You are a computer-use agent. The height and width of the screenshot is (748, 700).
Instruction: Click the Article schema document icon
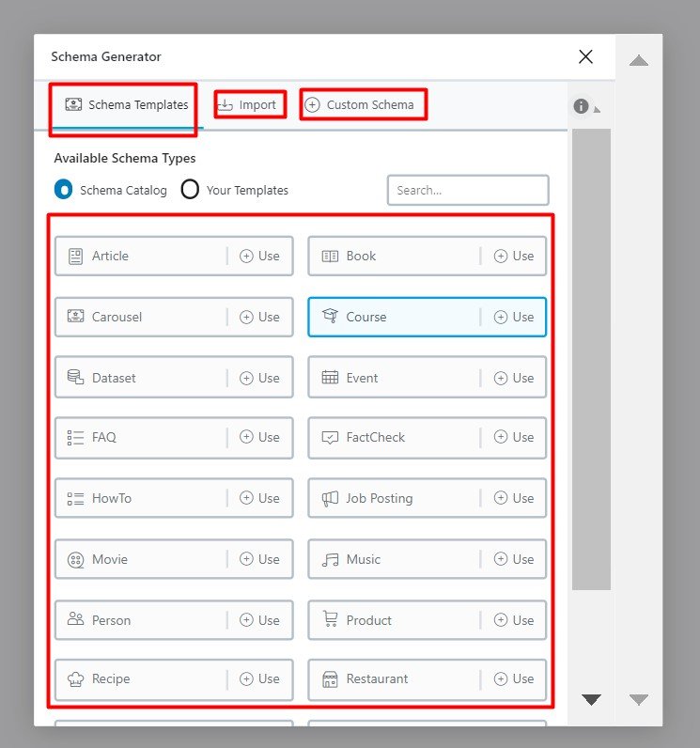point(75,256)
